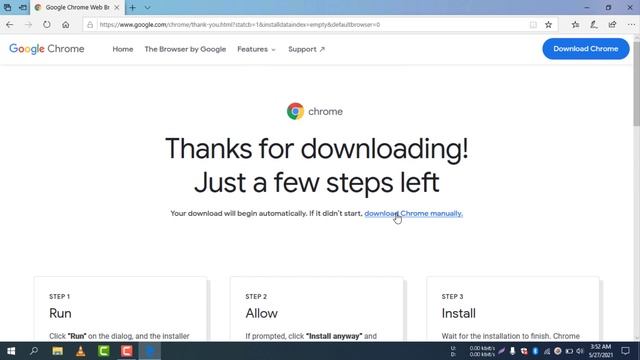Click the chrome logo above the heading
This screenshot has width=640, height=360.
(x=315, y=111)
